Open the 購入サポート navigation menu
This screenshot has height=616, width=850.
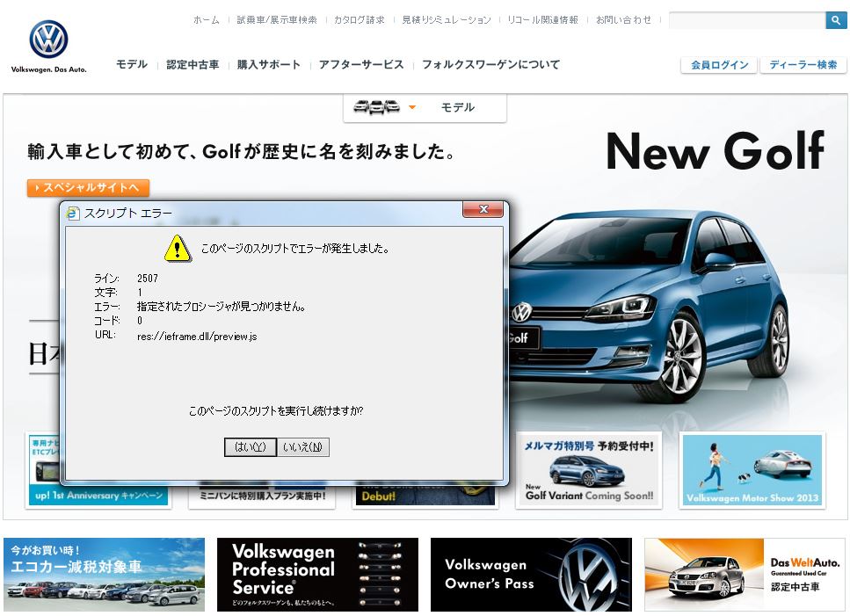pyautogui.click(x=268, y=64)
